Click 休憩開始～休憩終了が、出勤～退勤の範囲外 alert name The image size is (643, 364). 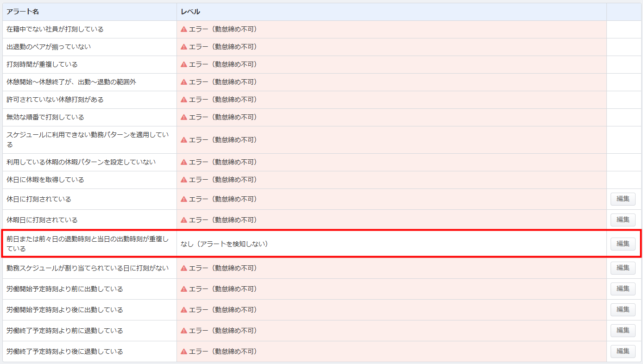[x=71, y=82]
